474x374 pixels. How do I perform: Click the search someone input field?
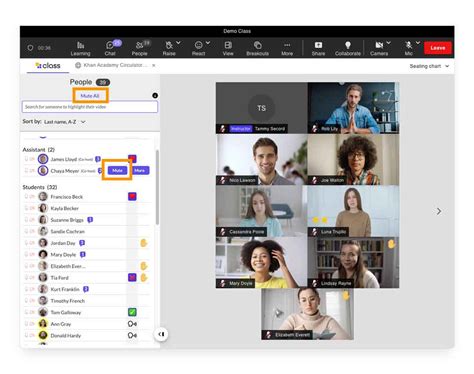tap(90, 107)
